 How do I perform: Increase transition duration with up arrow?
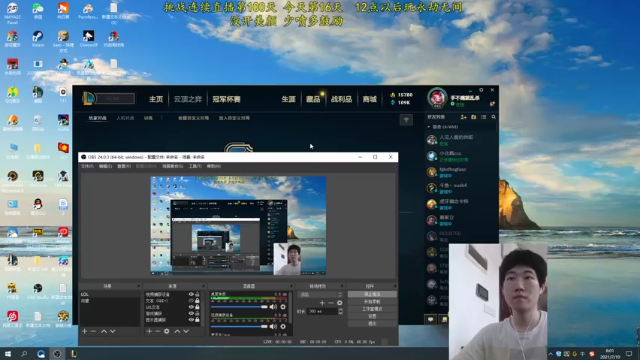pyautogui.click(x=340, y=309)
